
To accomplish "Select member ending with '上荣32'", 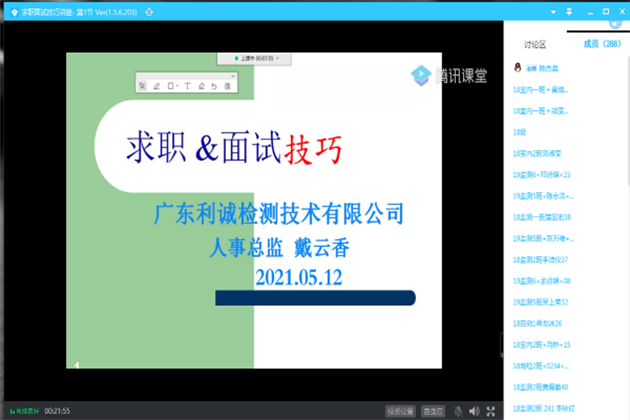I will 540,302.
